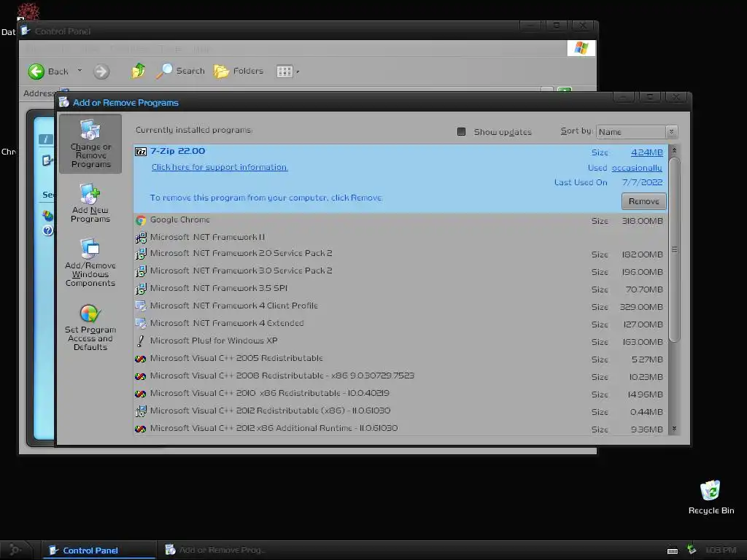
Task: Click the keyboard icon in system tray
Action: coord(672,551)
